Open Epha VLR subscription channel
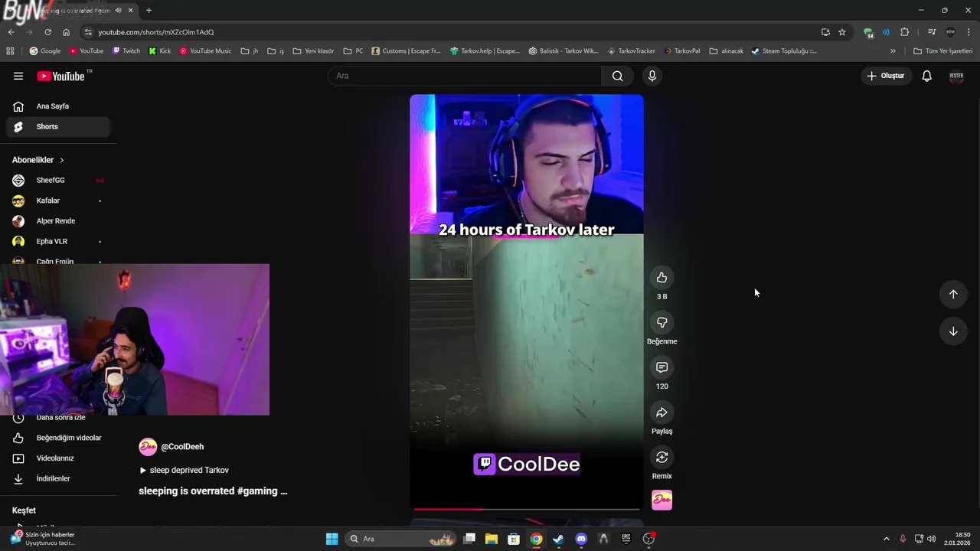The width and height of the screenshot is (980, 551). 58,242
